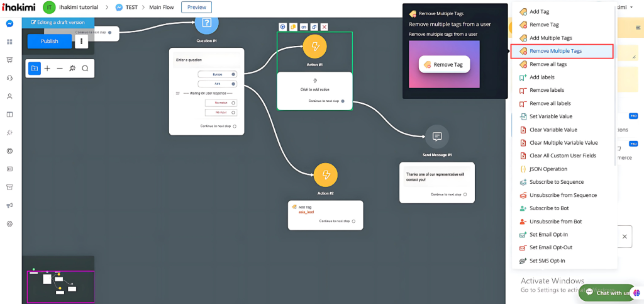Click Send Message continue to next step circle
The width and height of the screenshot is (644, 304).
pos(465,194)
